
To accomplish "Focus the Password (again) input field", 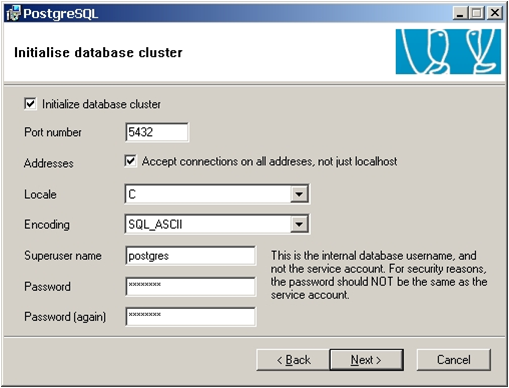I will [x=191, y=316].
